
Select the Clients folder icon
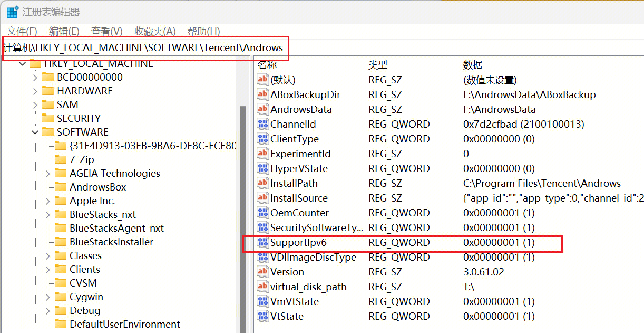pos(61,269)
